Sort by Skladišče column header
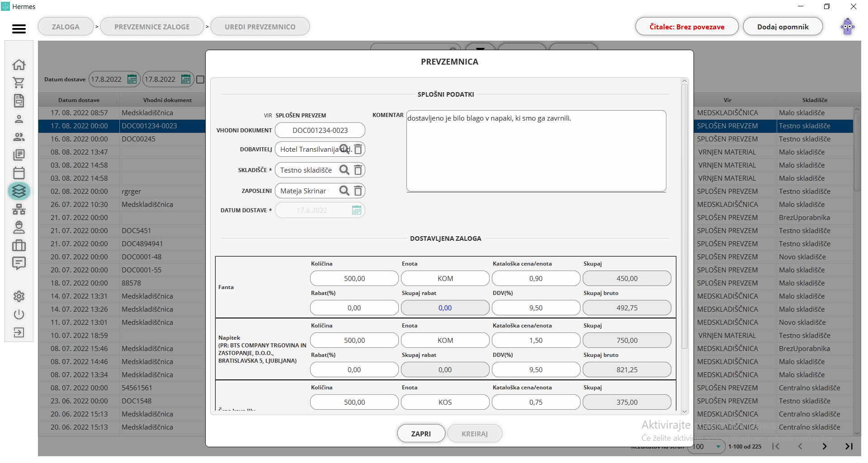This screenshot has height=463, width=868. (815, 100)
